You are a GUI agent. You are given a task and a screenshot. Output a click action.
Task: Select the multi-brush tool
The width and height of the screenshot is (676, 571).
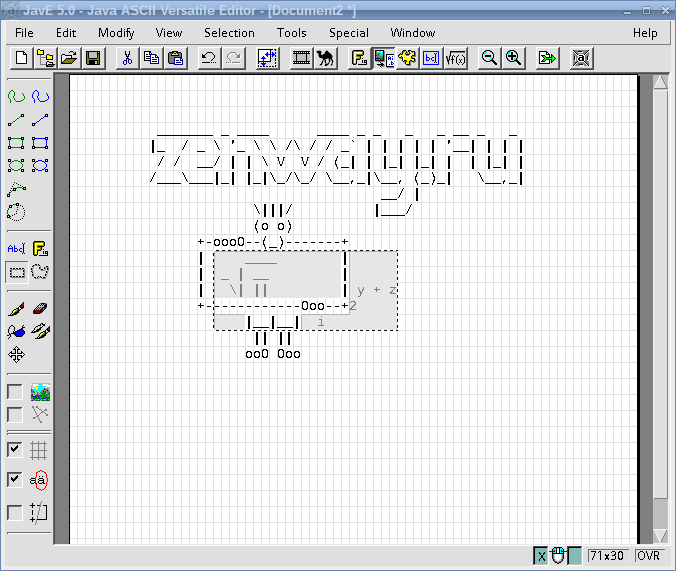tap(40, 332)
